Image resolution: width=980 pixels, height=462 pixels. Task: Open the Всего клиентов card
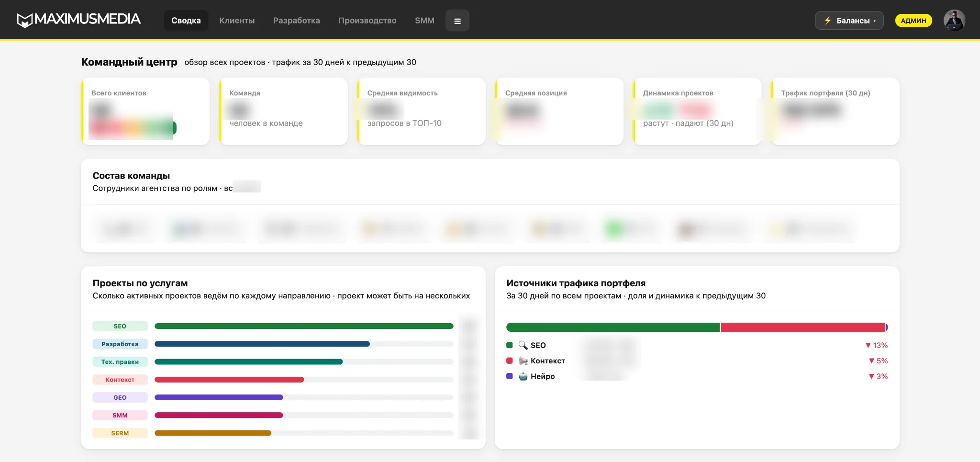point(145,111)
